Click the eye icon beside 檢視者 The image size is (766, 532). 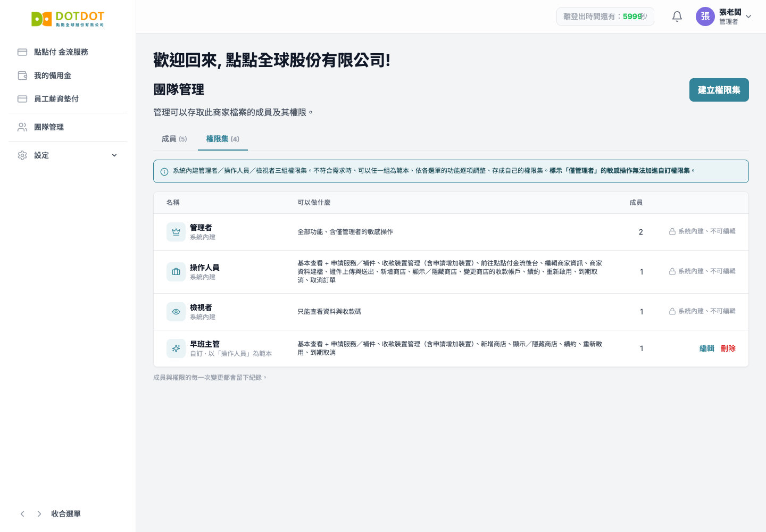point(176,312)
